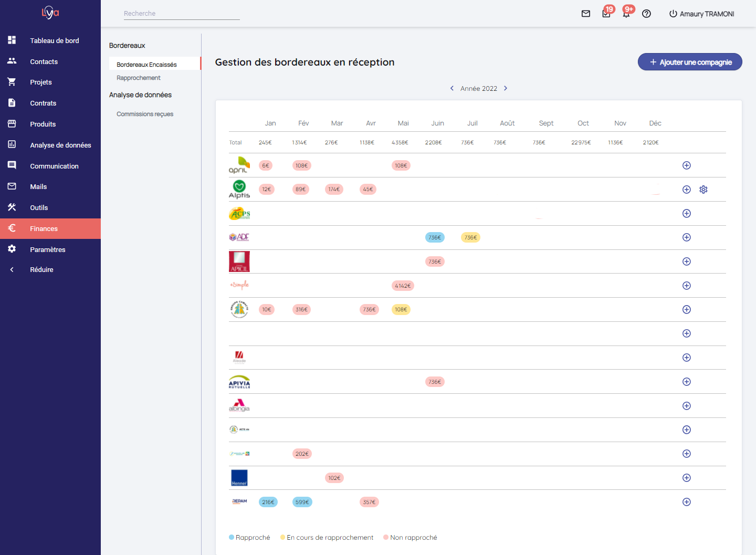Click the plus icon in April row

coord(686,165)
